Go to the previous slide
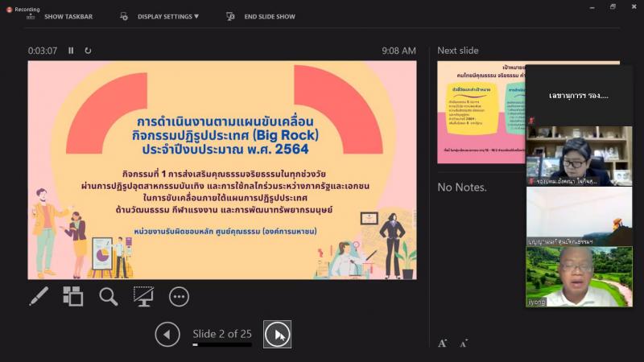 167,335
